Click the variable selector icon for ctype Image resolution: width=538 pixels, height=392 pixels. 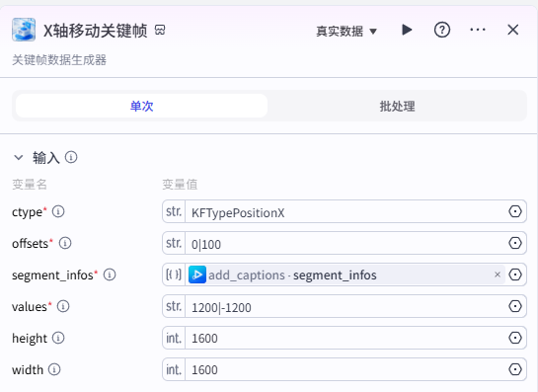point(515,211)
